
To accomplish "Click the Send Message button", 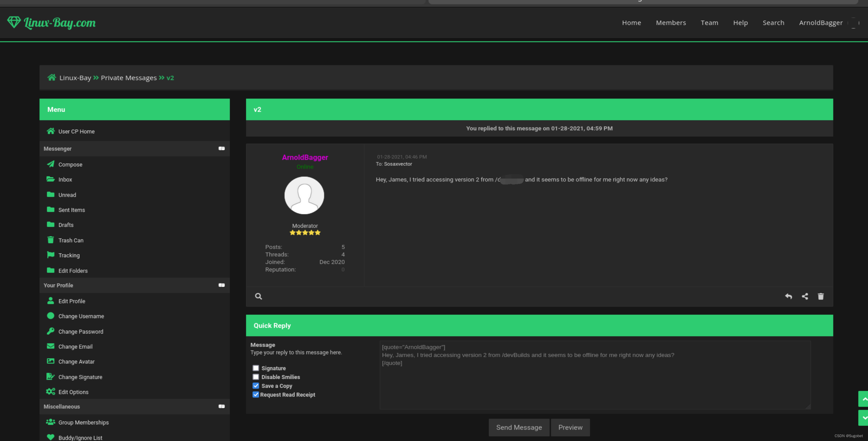I will 519,428.
